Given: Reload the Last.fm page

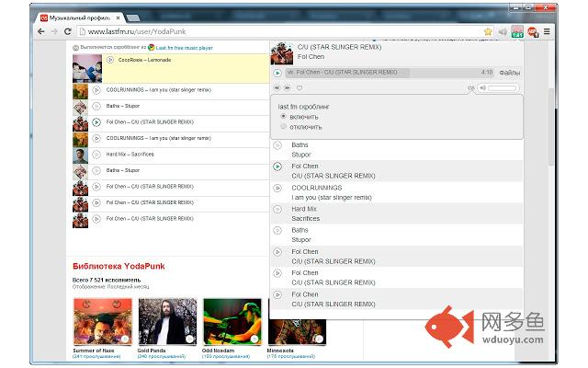Looking at the screenshot, I should click(x=67, y=31).
